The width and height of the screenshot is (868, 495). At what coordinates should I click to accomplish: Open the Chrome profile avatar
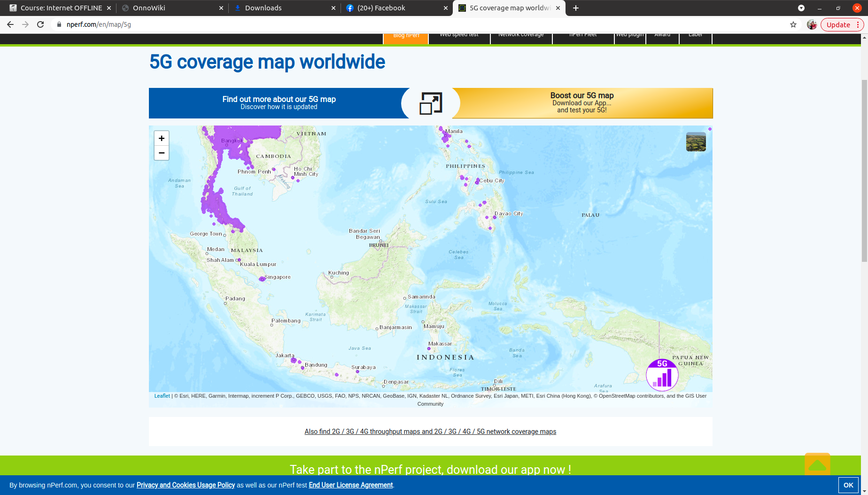tap(812, 24)
